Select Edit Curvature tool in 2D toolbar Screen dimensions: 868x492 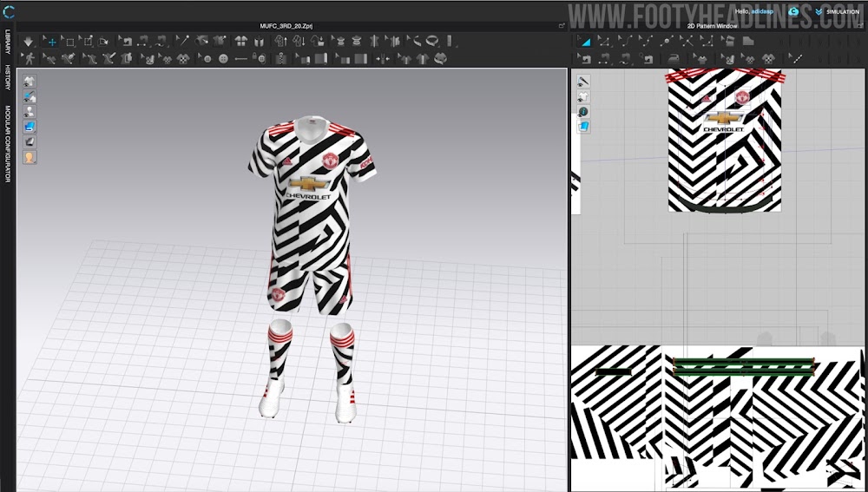coord(626,42)
